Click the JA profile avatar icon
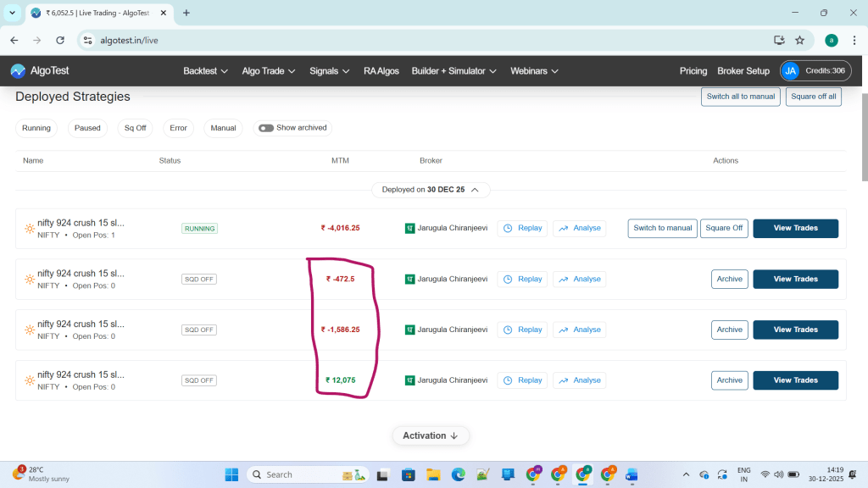Screen dimensions: 868x488 (x=791, y=71)
